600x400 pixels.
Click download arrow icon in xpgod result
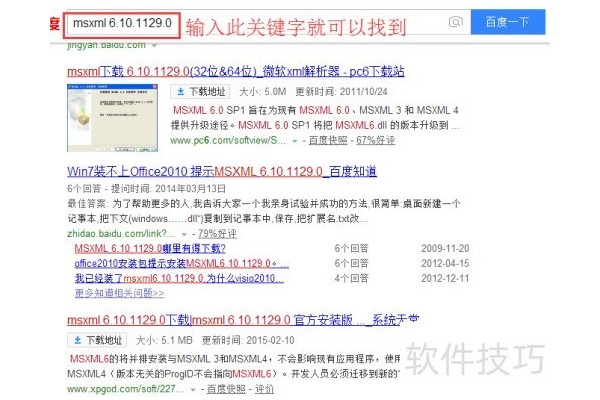coord(78,340)
